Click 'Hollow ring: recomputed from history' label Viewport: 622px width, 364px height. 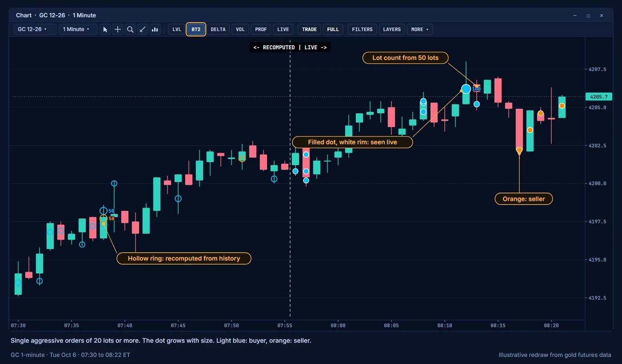pos(184,258)
